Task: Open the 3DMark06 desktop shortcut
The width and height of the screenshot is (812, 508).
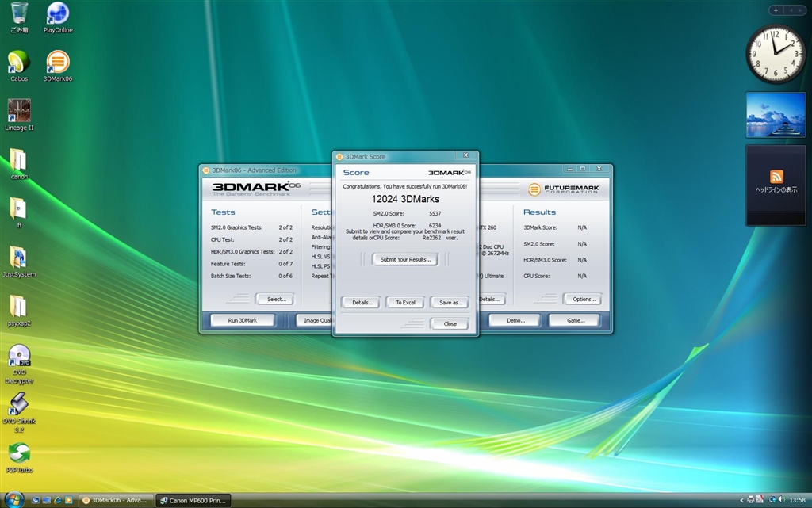Action: coord(57,62)
